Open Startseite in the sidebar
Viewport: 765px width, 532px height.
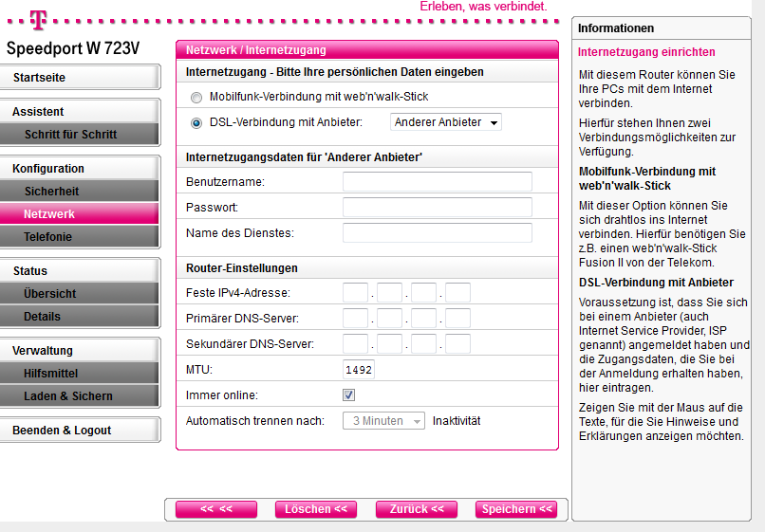coord(79,77)
